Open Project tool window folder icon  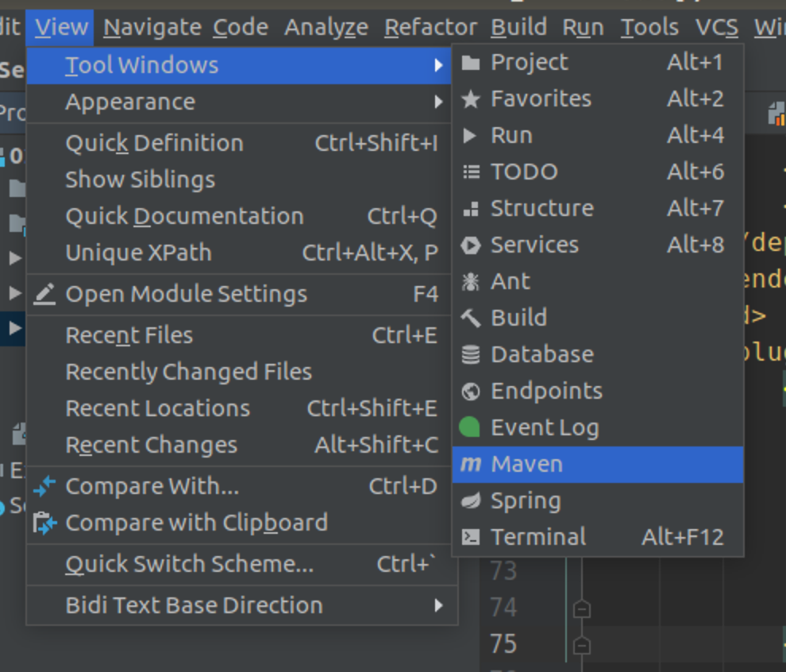click(470, 63)
